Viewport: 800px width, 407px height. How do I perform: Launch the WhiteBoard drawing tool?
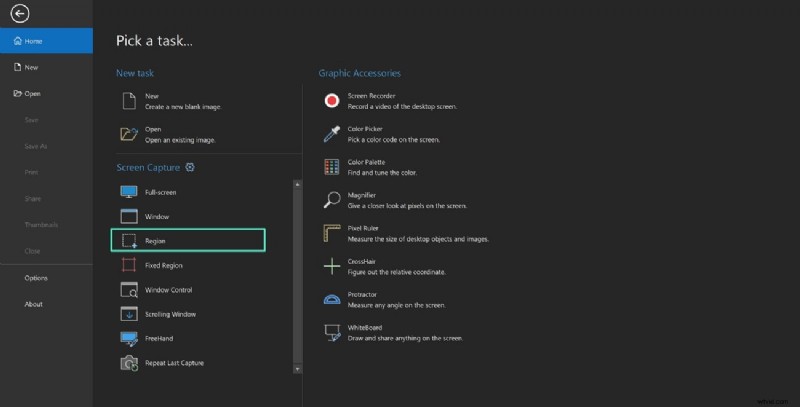(x=332, y=332)
